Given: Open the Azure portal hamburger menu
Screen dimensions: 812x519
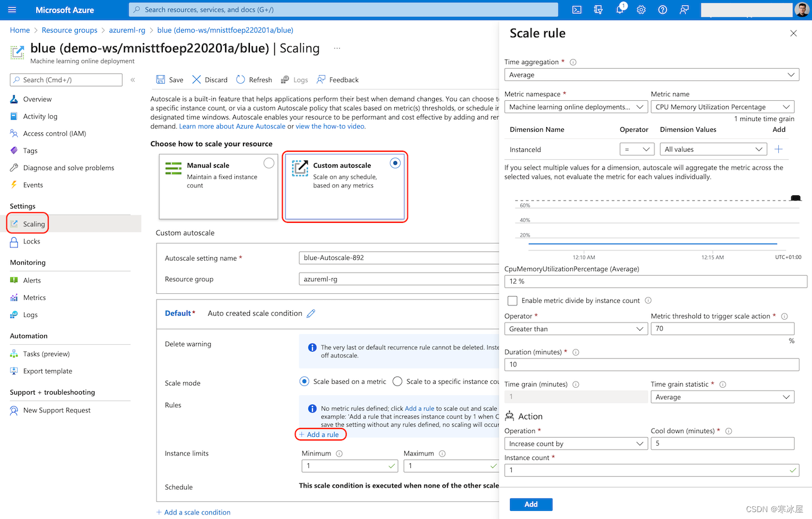Looking at the screenshot, I should click(x=12, y=10).
